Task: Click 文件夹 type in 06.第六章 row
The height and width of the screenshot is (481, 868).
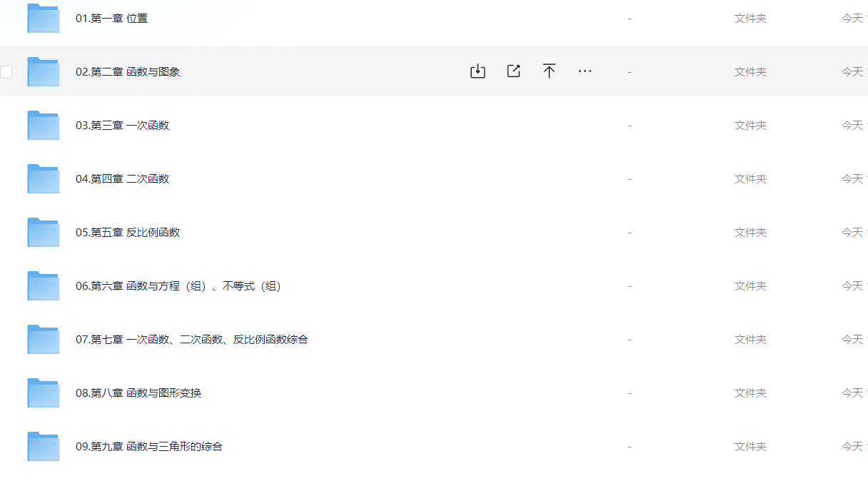Action: tap(751, 286)
